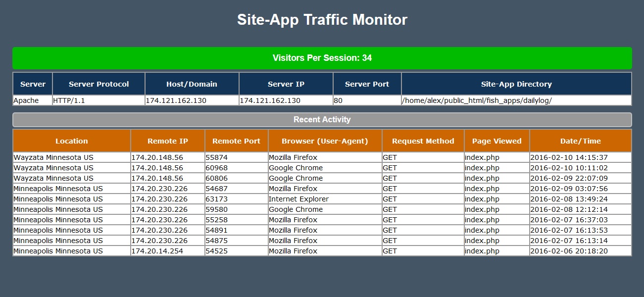Click the Server Port header
The width and height of the screenshot is (644, 297).
(x=367, y=84)
